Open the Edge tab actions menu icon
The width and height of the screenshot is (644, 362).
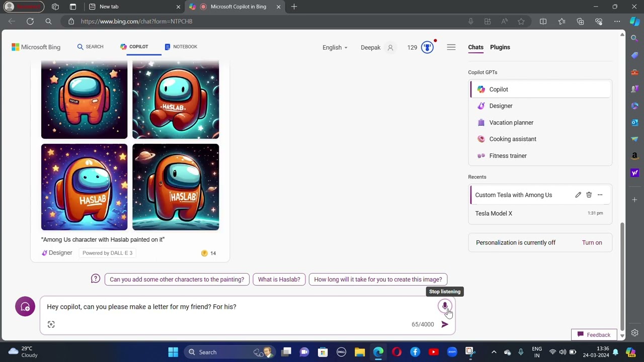point(73,7)
